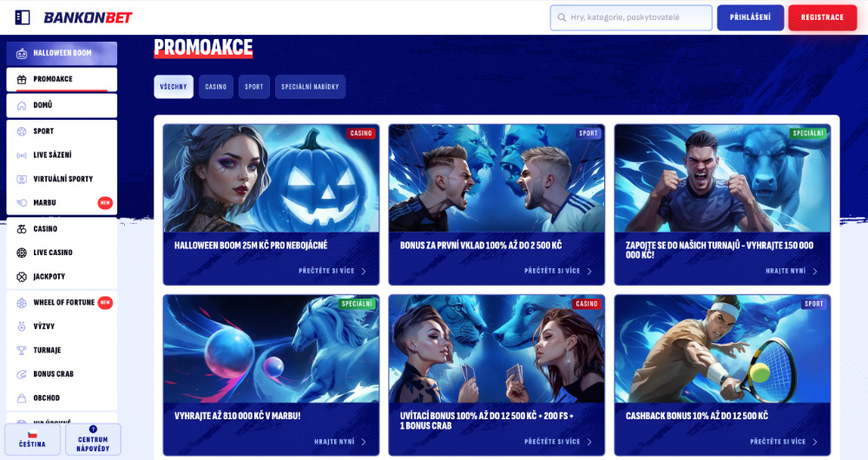Image resolution: width=868 pixels, height=460 pixels.
Task: Click the Registrace button
Action: tap(822, 17)
